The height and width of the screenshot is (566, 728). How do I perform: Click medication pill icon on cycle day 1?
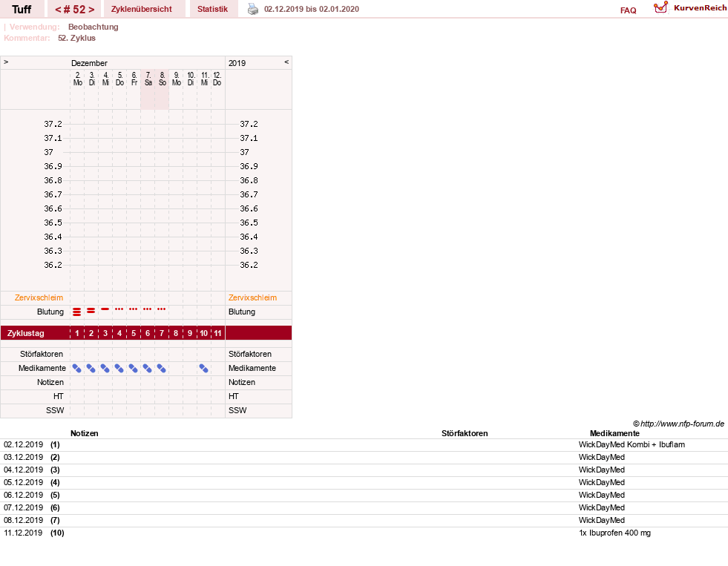coord(77,369)
